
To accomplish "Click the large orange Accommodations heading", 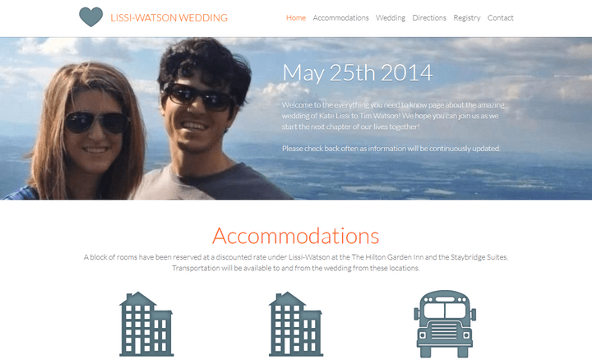I will click(x=296, y=236).
